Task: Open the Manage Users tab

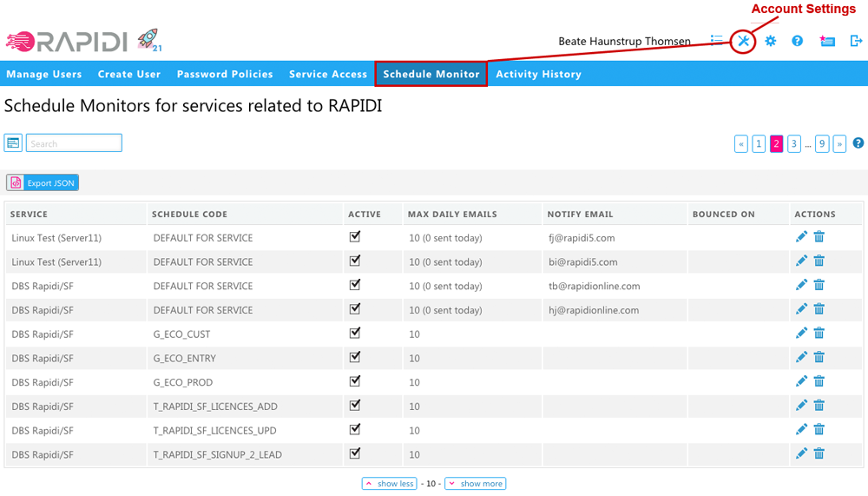Action: [x=44, y=74]
